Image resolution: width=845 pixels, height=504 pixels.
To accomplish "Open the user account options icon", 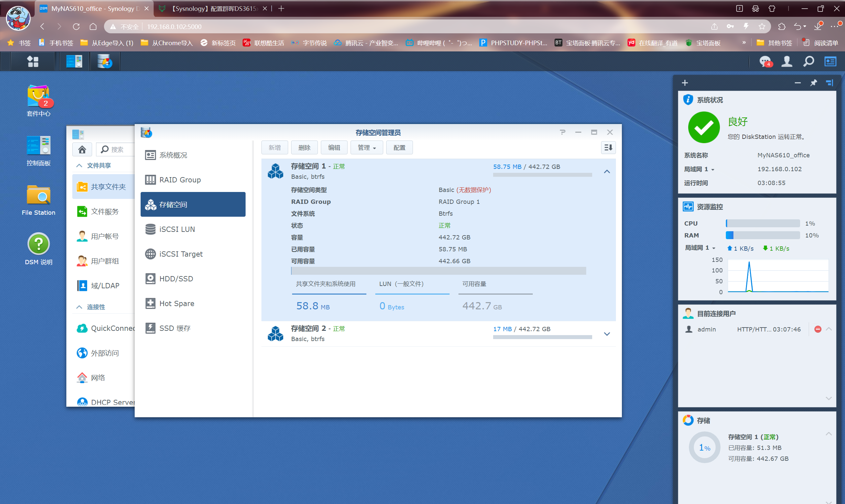I will (787, 61).
